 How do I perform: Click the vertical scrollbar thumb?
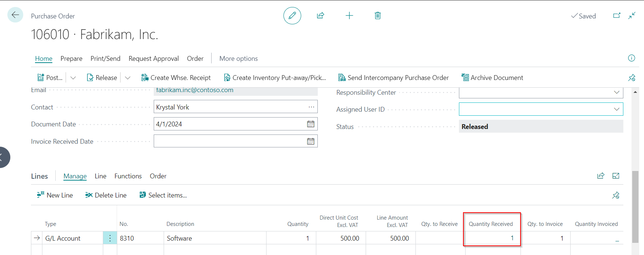635,206
